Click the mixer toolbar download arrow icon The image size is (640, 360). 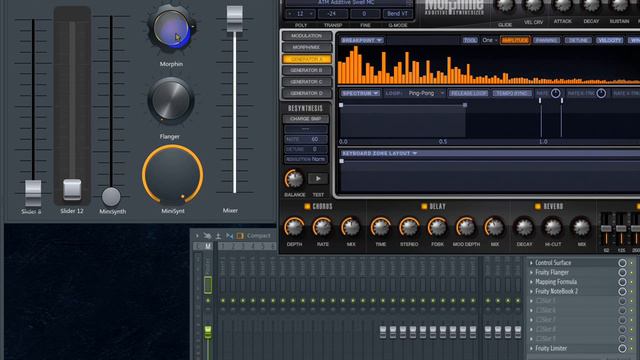pyautogui.click(x=218, y=236)
